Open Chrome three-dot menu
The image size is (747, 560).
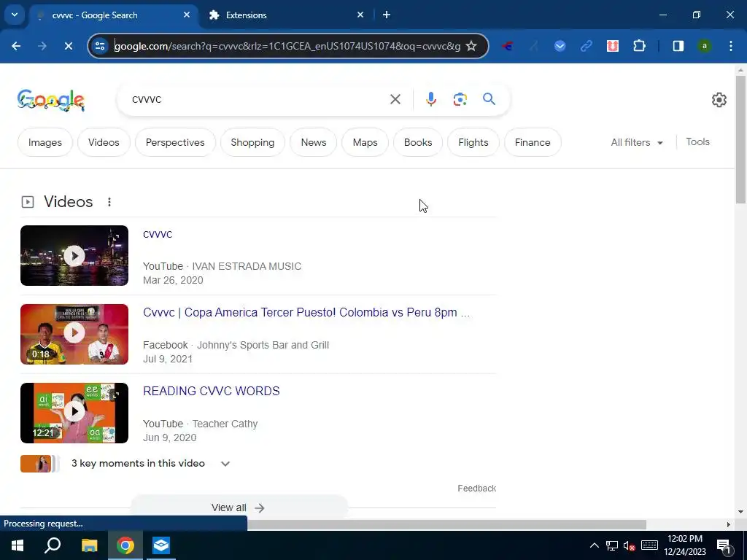click(731, 46)
